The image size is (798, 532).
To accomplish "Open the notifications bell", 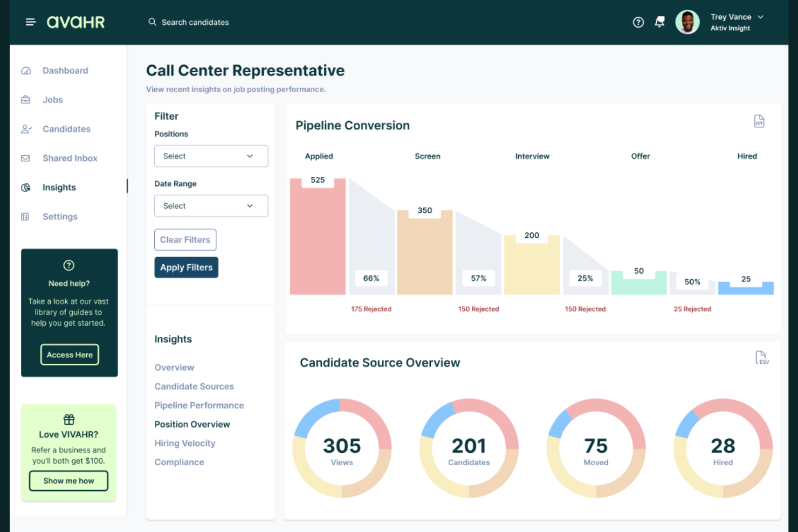I will (659, 22).
